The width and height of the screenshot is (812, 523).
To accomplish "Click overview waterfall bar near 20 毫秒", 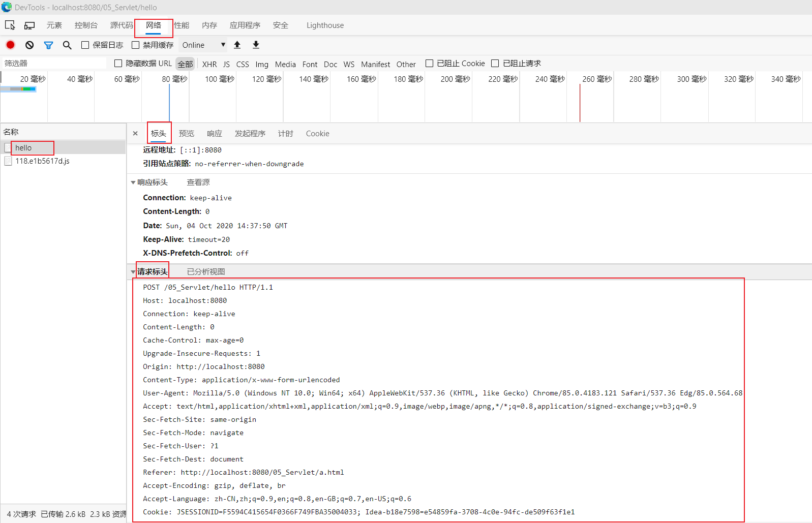I will pyautogui.click(x=19, y=89).
